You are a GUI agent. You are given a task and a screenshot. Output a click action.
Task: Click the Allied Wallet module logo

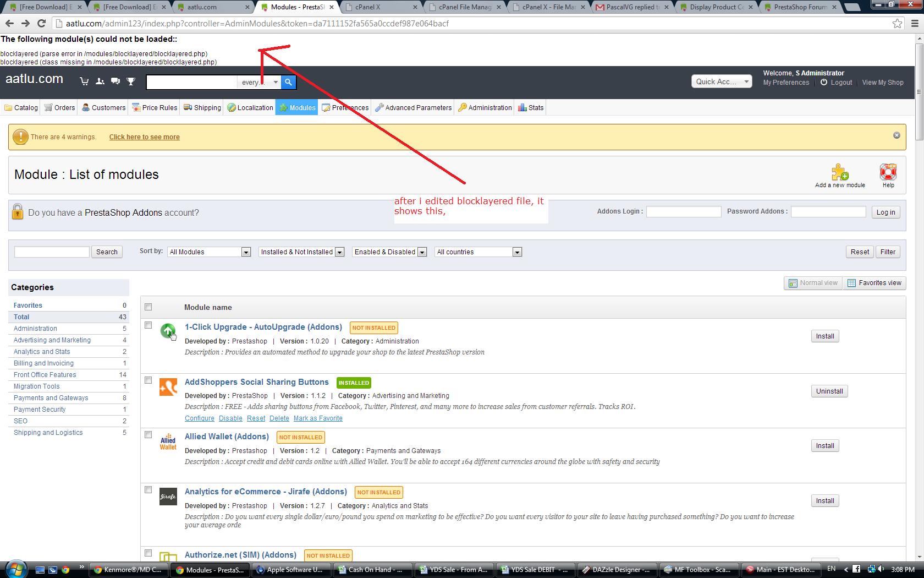pos(168,442)
